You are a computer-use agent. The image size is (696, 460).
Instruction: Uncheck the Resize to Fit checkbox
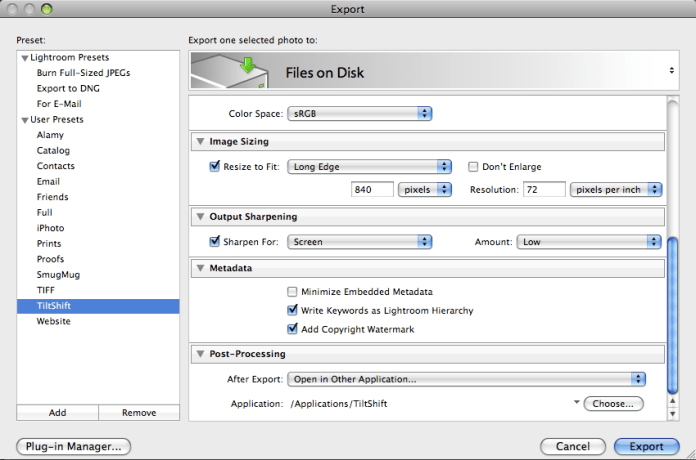[x=215, y=167]
